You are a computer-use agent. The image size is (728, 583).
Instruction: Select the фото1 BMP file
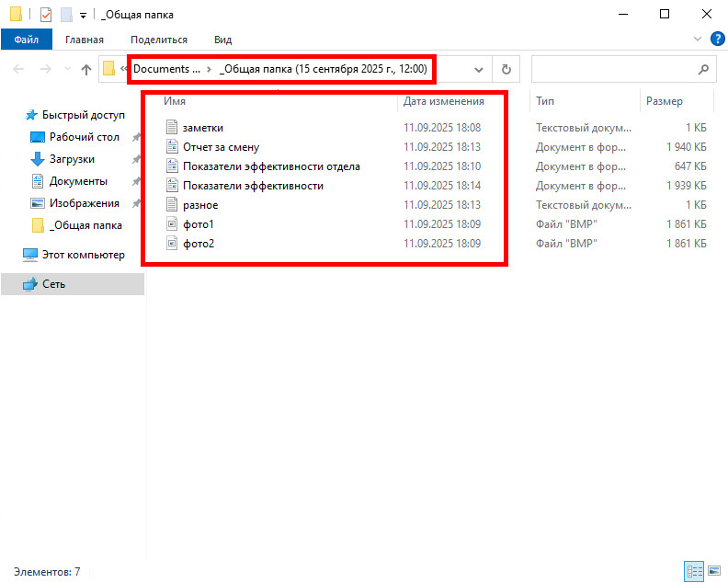[198, 224]
